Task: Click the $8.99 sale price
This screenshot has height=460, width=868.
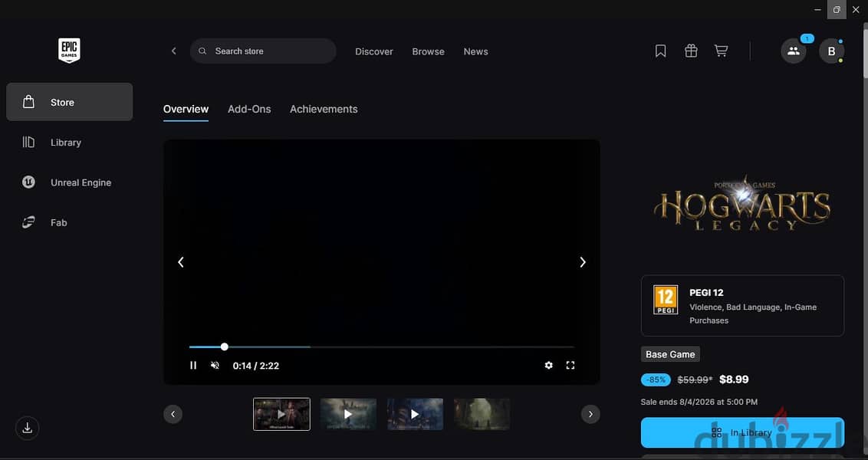Action: (734, 379)
